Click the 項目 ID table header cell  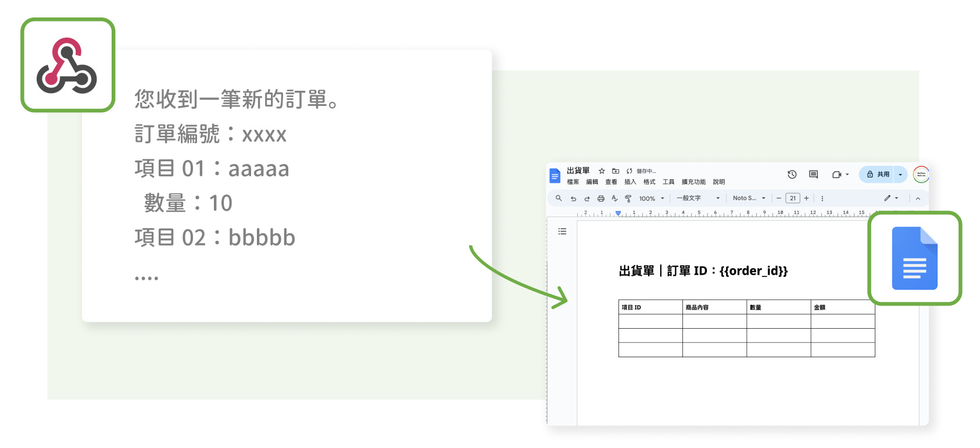pos(650,307)
